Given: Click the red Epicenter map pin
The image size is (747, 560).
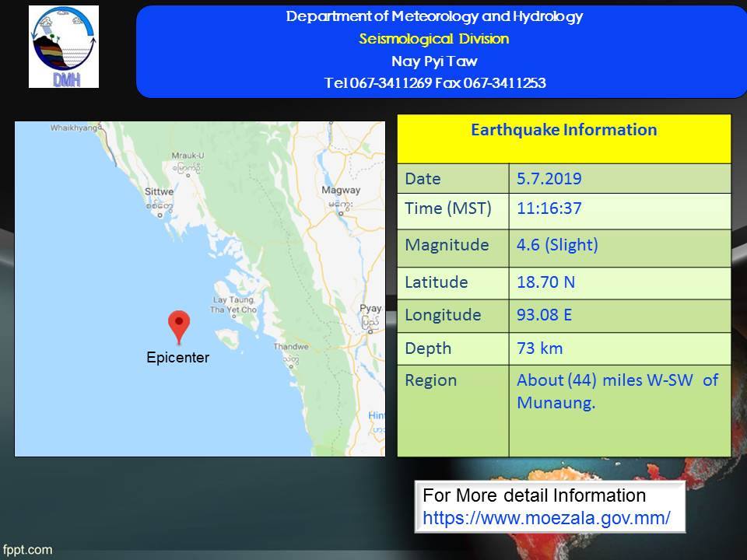Looking at the screenshot, I should pos(179,327).
